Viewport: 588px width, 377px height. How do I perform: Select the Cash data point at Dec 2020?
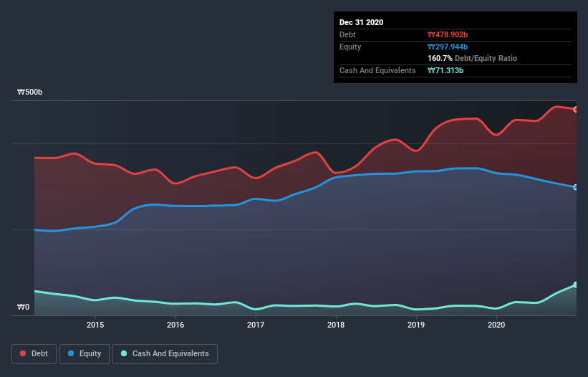(x=576, y=285)
